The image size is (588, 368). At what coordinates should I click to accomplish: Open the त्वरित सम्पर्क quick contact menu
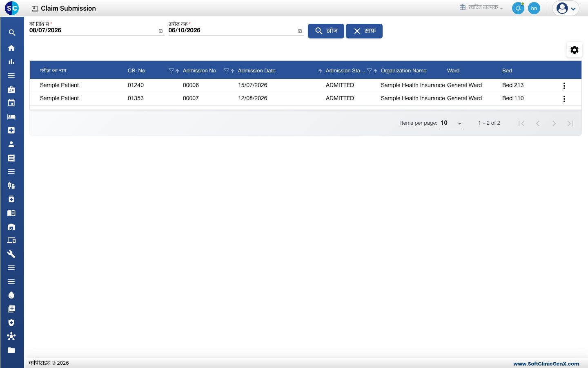(x=481, y=7)
